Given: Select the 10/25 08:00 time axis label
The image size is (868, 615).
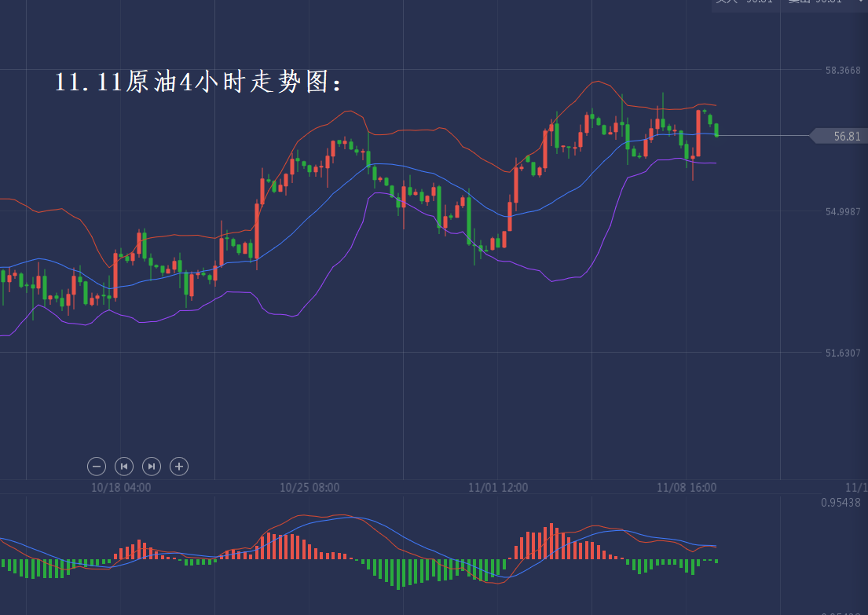Looking at the screenshot, I should pyautogui.click(x=309, y=488).
